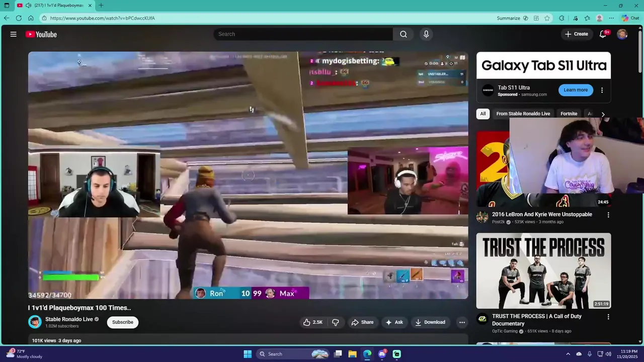The width and height of the screenshot is (644, 362).
Task: Open 2016 LeBron And Kyrie video title
Action: tap(542, 214)
